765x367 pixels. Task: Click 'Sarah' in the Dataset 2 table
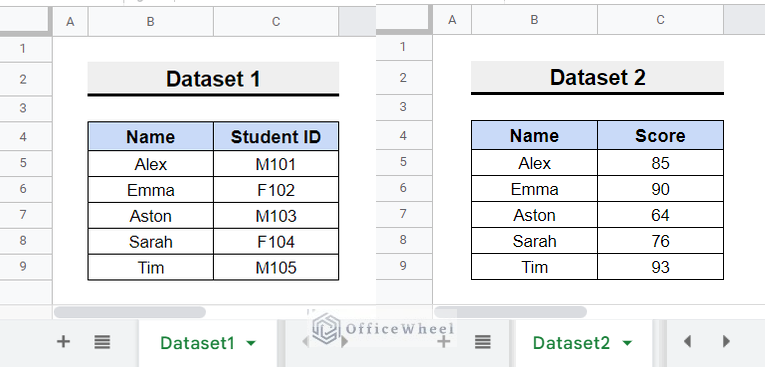coord(534,241)
